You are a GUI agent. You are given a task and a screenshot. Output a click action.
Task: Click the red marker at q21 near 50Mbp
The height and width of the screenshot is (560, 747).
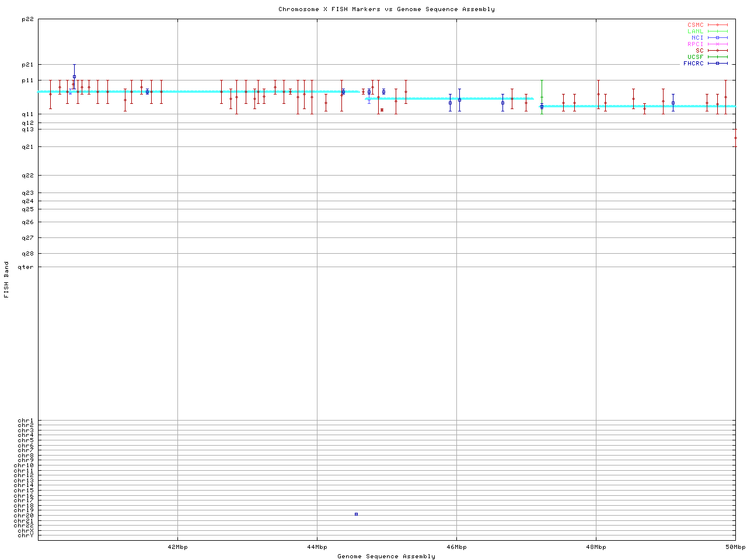735,138
